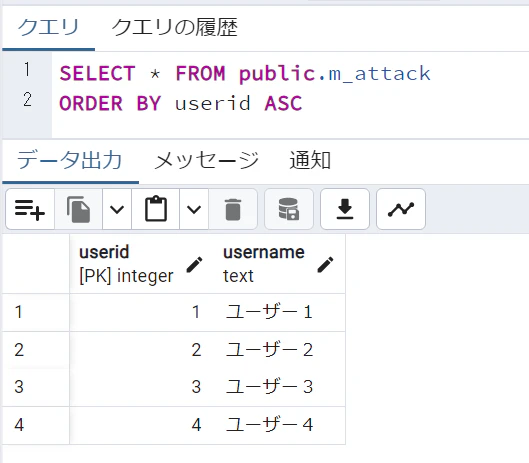Viewport: 529px width, 463px height.
Task: Click the userid cell of row 3
Action: coord(142,387)
